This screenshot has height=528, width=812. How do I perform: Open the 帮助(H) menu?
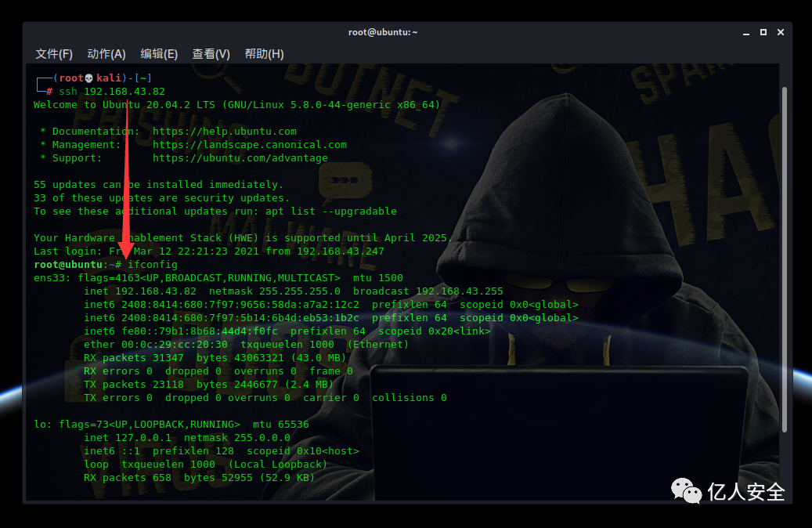tap(264, 54)
